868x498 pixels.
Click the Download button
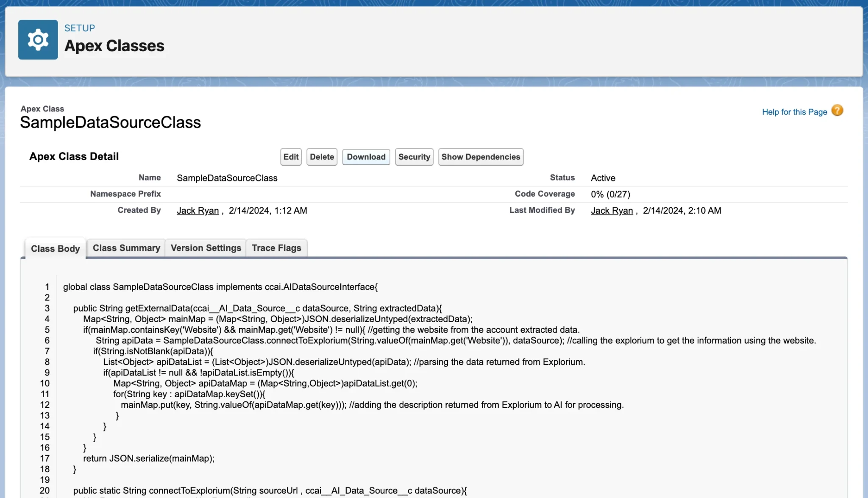tap(366, 157)
